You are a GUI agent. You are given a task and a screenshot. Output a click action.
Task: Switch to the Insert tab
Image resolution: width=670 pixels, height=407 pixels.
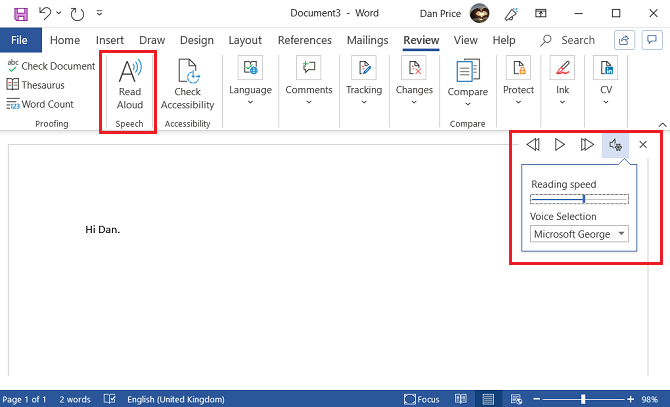pyautogui.click(x=110, y=40)
